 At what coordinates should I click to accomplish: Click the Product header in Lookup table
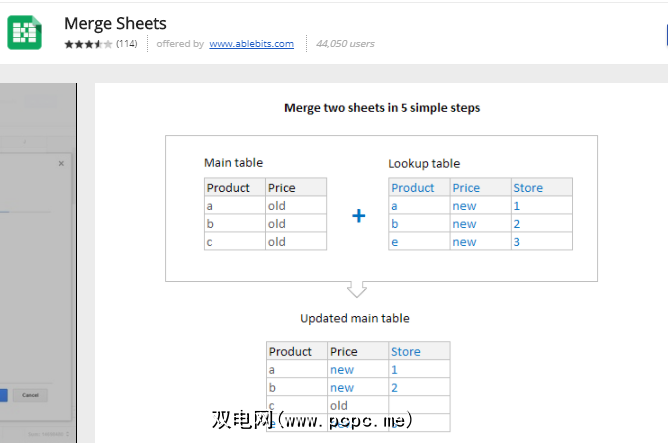(x=413, y=188)
